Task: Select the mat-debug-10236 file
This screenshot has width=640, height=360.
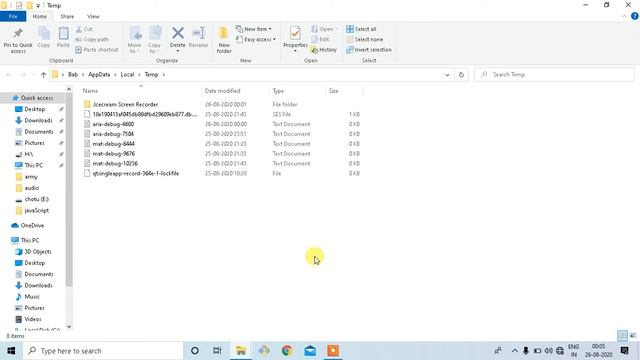Action: point(115,163)
